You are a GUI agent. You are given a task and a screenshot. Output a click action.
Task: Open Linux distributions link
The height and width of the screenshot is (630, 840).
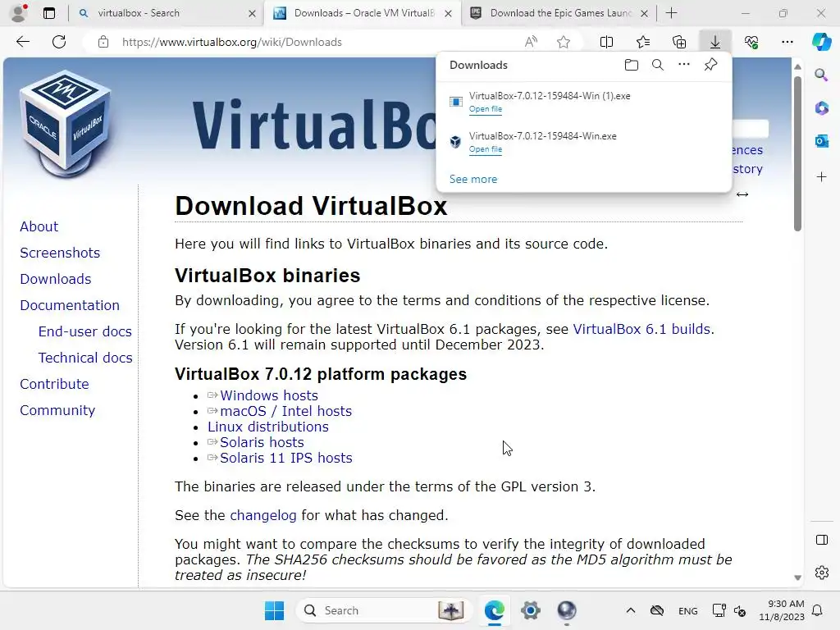coord(268,427)
